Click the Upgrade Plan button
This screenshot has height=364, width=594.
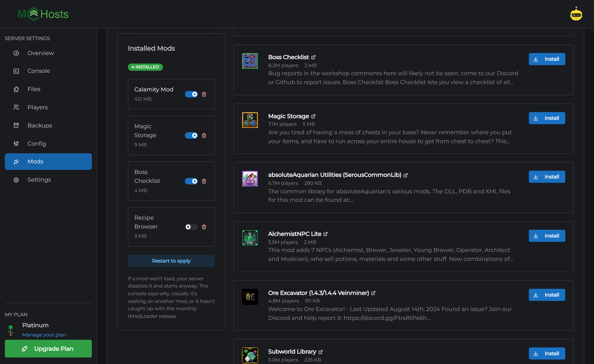48,349
